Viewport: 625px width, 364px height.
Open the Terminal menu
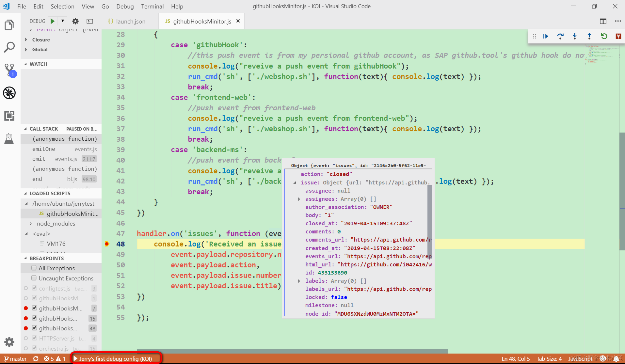[x=152, y=6]
